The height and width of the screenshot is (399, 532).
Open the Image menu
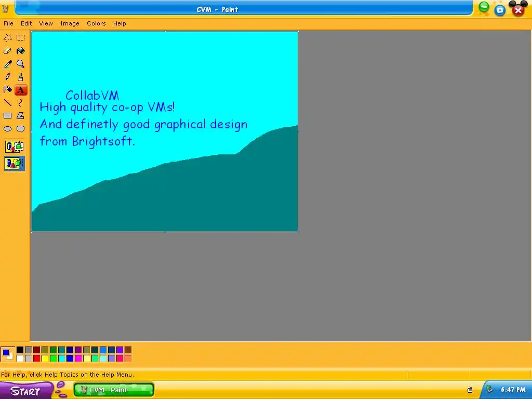pos(70,23)
